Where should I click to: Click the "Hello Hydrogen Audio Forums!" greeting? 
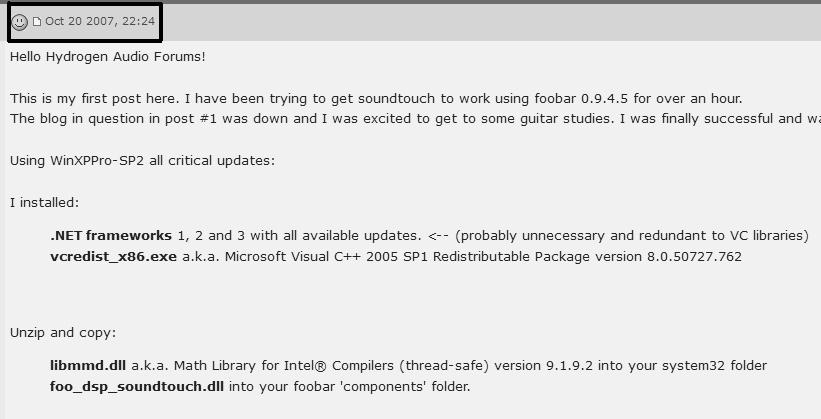point(107,56)
